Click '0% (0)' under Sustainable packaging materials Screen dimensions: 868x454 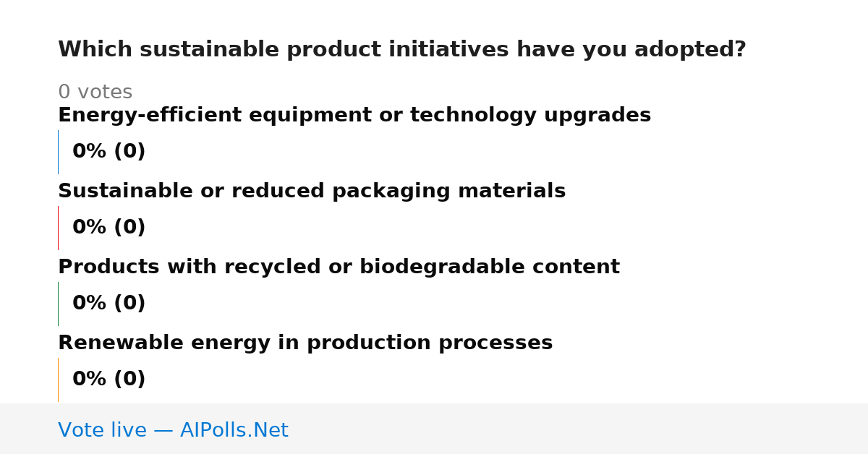pos(109,228)
